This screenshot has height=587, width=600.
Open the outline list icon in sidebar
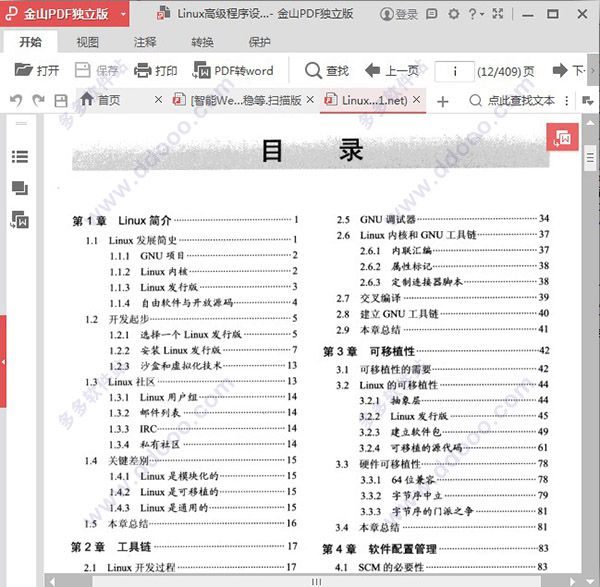pos(20,157)
